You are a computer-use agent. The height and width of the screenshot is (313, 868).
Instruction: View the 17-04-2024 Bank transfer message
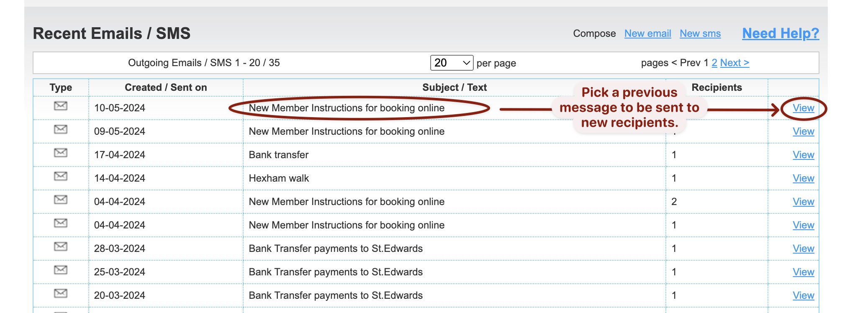(x=803, y=155)
